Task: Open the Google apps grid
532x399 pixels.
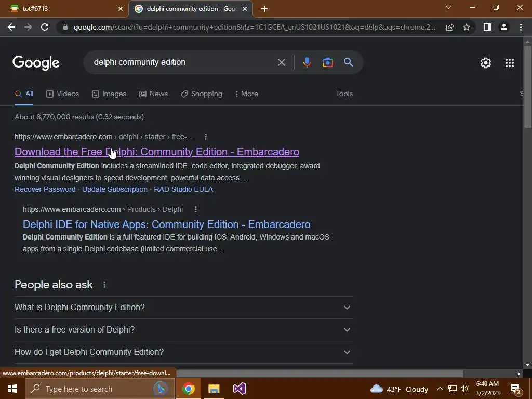Action: click(x=509, y=63)
